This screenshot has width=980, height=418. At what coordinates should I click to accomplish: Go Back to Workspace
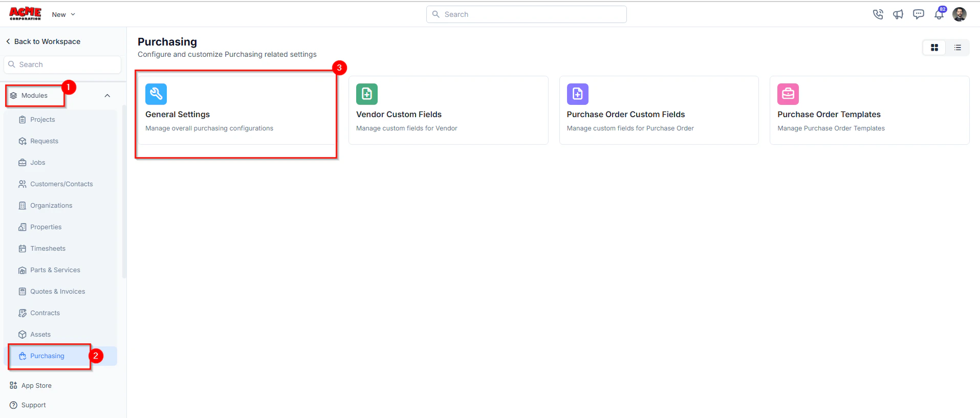pyautogui.click(x=43, y=41)
